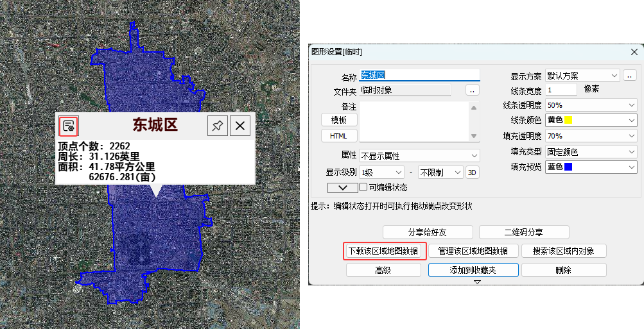
Task: Click the blue color swatch in 填充预览
Action: click(x=568, y=167)
